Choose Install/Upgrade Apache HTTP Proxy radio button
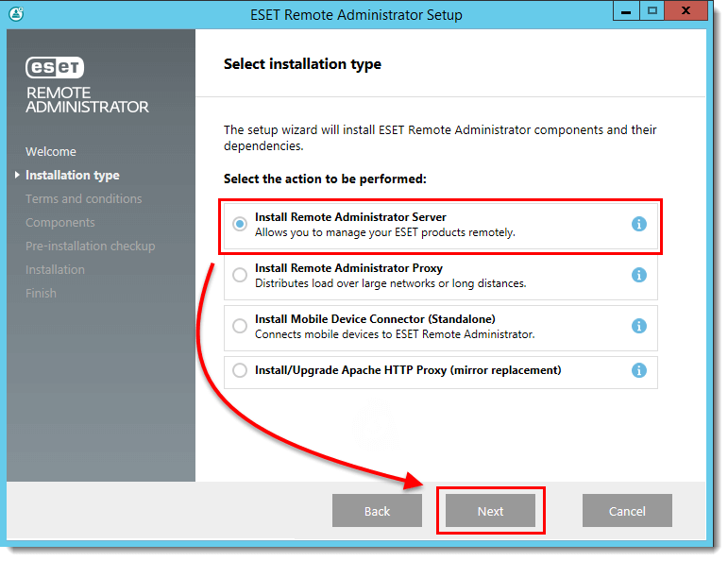Image resolution: width=728 pixels, height=561 pixels. [x=240, y=370]
